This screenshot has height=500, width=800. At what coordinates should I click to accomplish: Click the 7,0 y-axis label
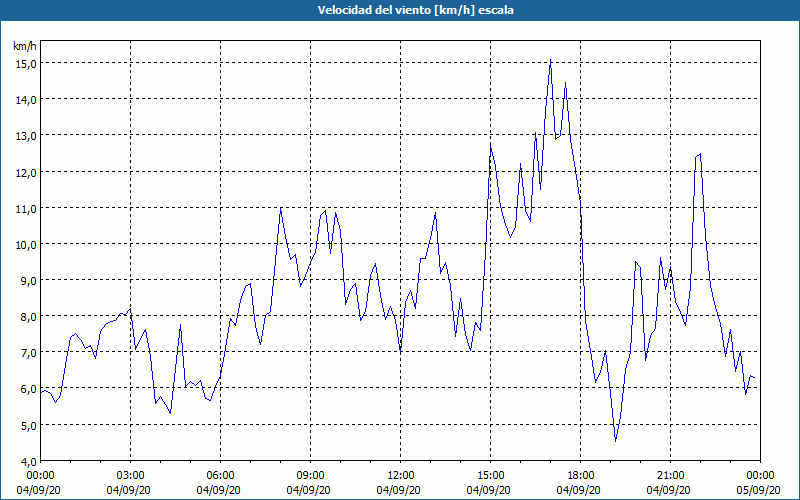29,353
